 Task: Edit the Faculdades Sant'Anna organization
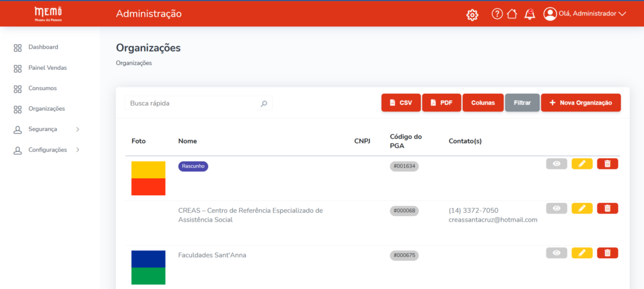tap(582, 253)
